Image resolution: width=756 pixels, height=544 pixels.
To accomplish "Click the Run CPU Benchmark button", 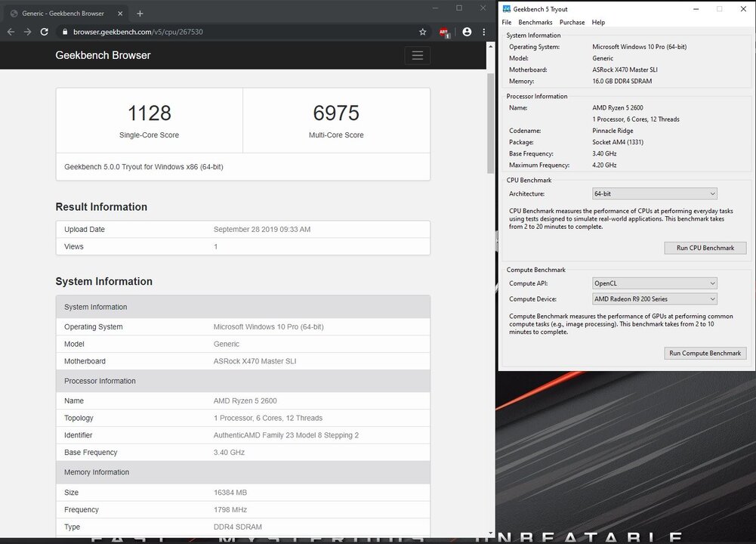I will pyautogui.click(x=705, y=248).
